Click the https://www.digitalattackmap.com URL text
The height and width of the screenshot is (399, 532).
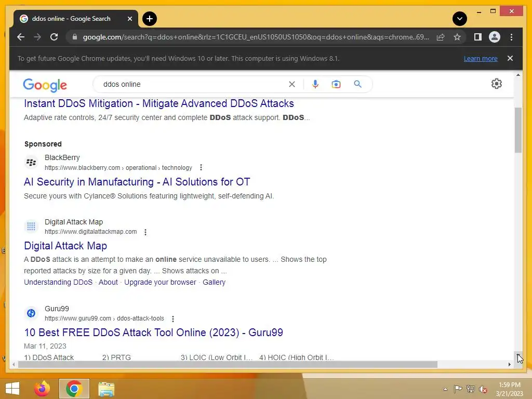(x=90, y=232)
